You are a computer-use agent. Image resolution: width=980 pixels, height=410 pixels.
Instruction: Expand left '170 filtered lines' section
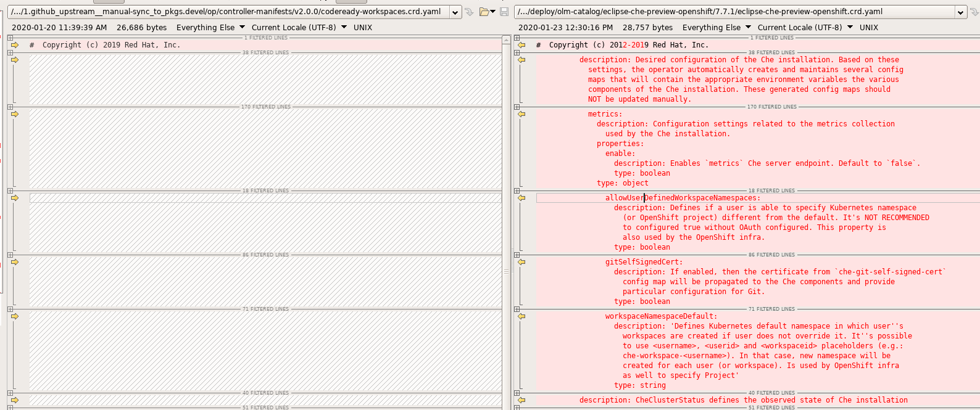[10, 107]
